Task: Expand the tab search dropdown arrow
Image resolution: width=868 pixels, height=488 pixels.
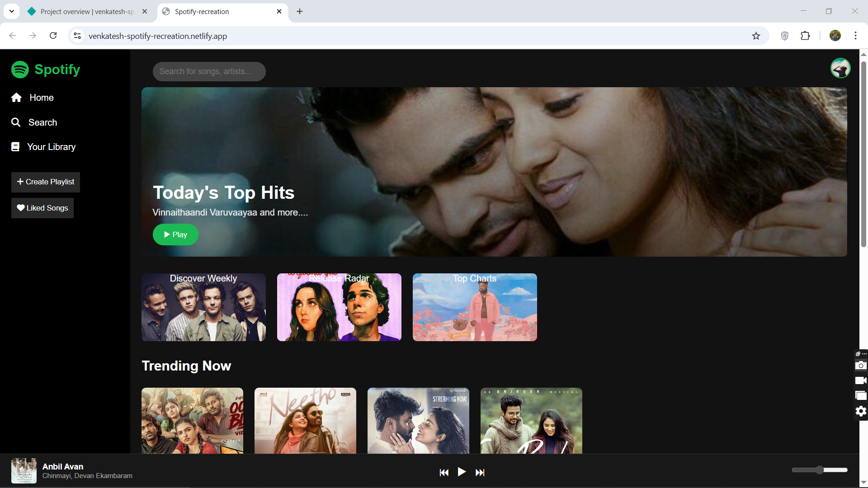Action: click(12, 11)
